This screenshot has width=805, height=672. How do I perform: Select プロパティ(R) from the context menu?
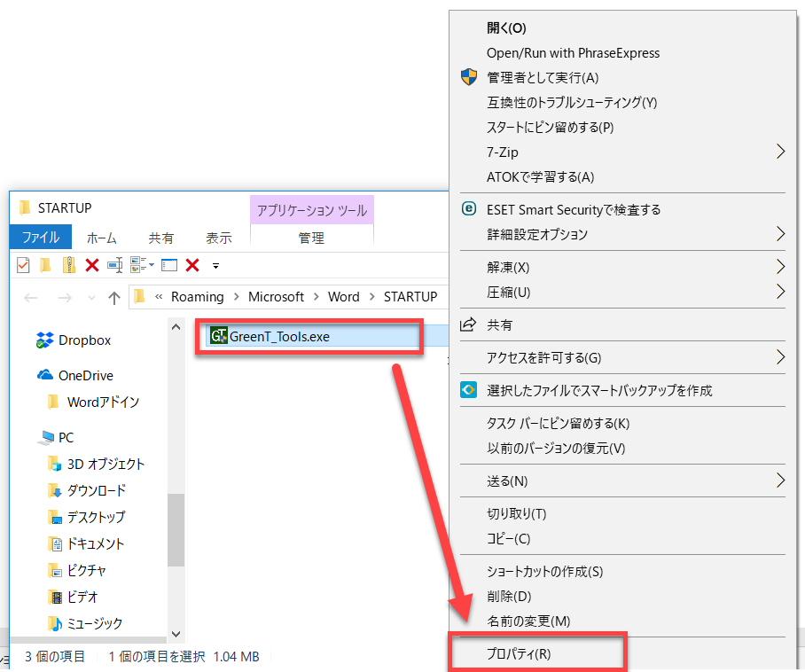(519, 654)
